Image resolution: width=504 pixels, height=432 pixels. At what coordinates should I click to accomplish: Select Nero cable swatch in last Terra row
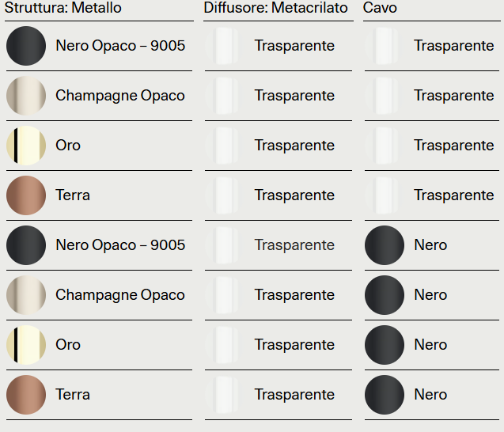click(x=385, y=395)
